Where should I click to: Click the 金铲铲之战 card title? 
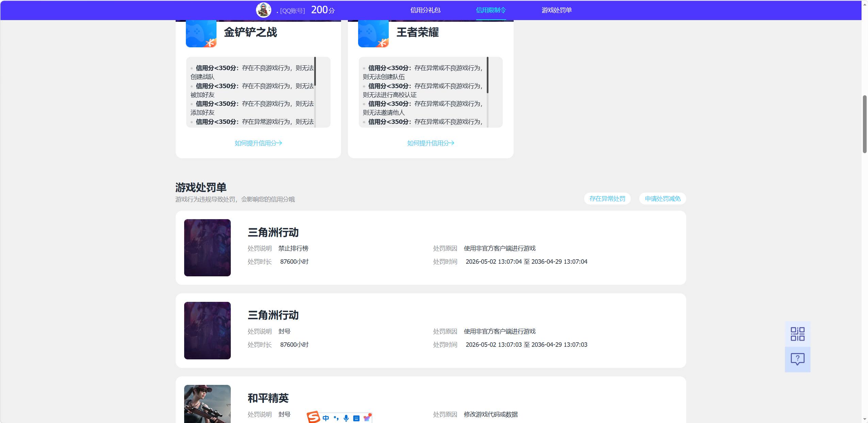[x=250, y=32]
